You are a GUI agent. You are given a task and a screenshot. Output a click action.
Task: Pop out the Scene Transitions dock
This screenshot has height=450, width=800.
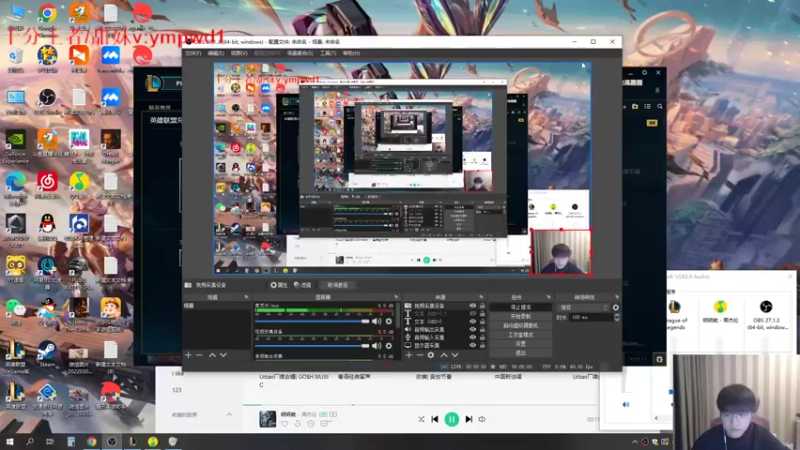(x=616, y=297)
